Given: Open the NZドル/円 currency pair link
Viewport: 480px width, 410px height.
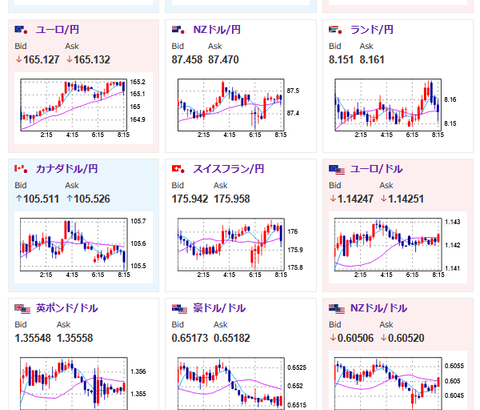Looking at the screenshot, I should (x=217, y=30).
